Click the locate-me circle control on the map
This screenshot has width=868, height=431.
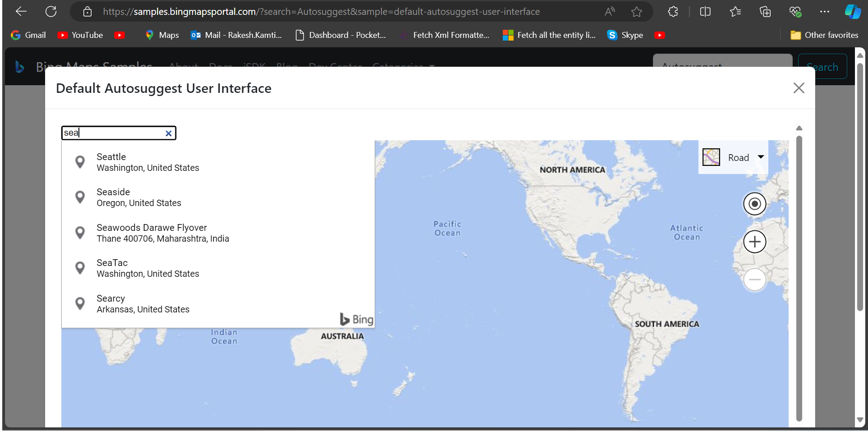click(x=754, y=204)
